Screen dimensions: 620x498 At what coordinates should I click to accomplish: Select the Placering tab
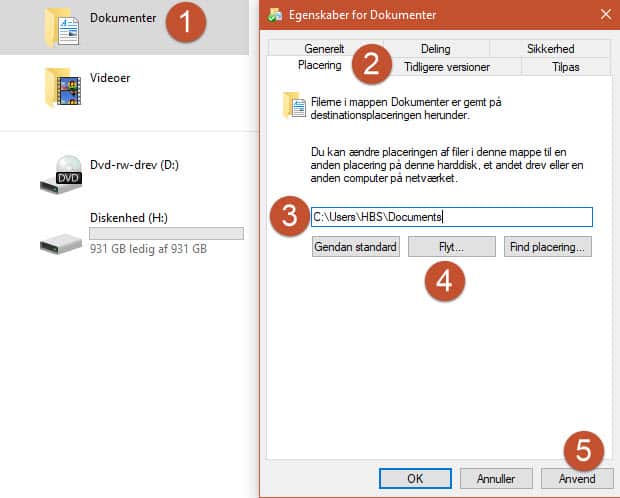pyautogui.click(x=320, y=65)
